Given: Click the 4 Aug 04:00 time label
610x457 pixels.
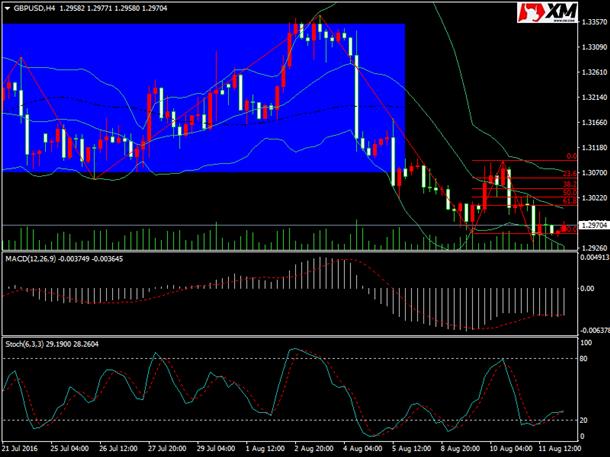Looking at the screenshot, I should [x=363, y=448].
